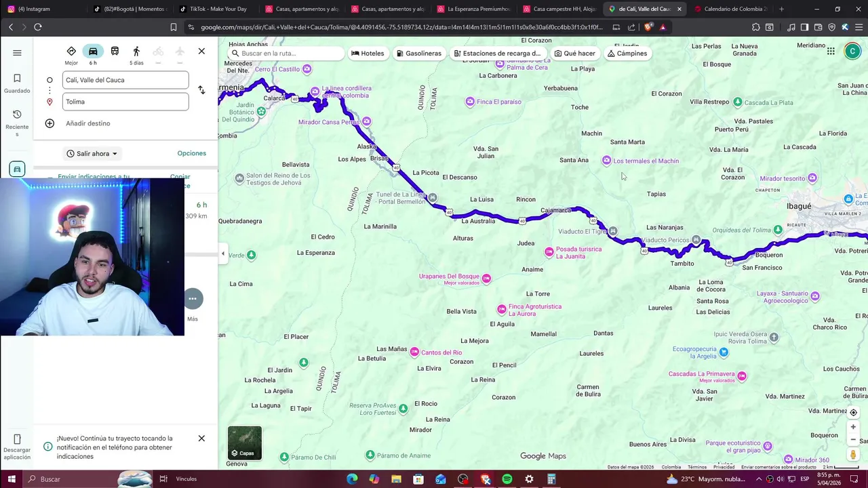868x488 pixels.
Task: Add another destination to route
Action: tap(88, 123)
